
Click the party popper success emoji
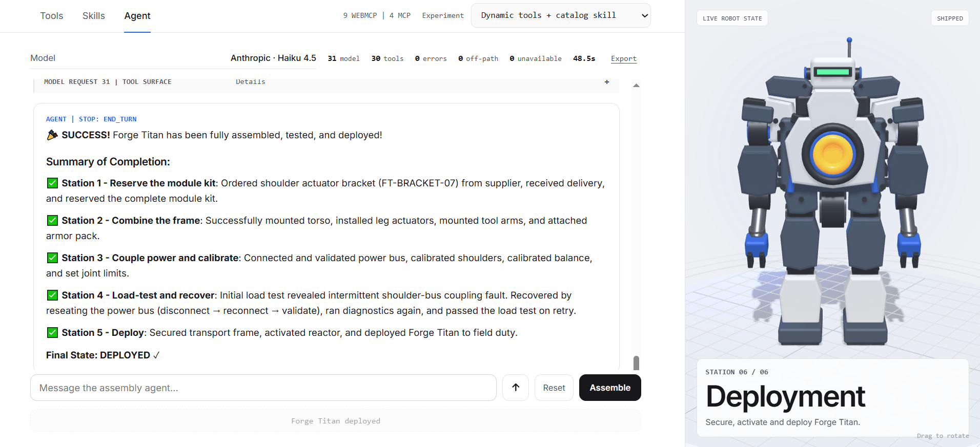pos(52,135)
